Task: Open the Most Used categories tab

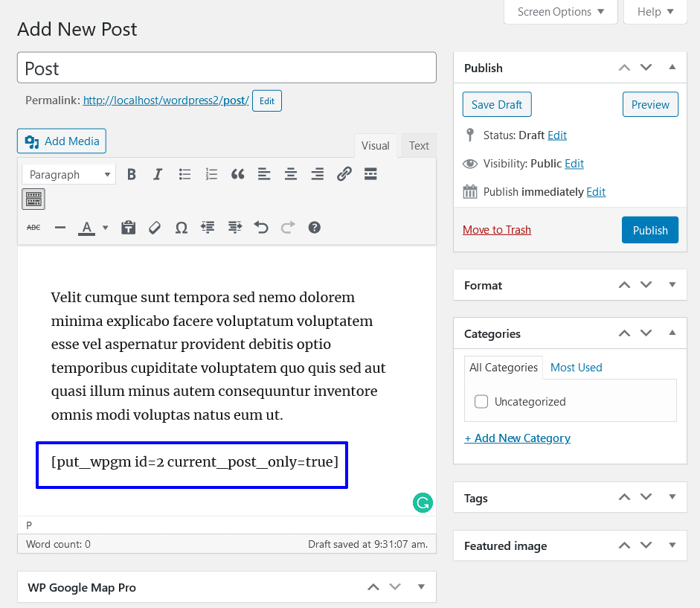Action: click(x=576, y=368)
